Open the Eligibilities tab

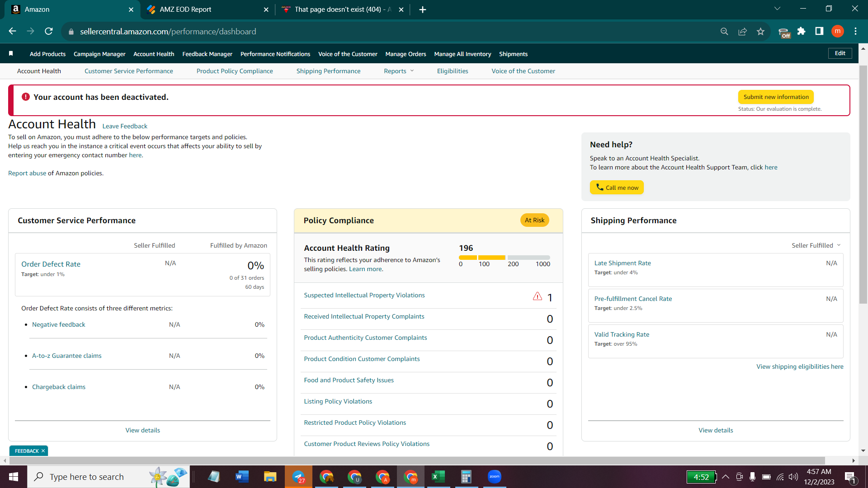coord(453,71)
